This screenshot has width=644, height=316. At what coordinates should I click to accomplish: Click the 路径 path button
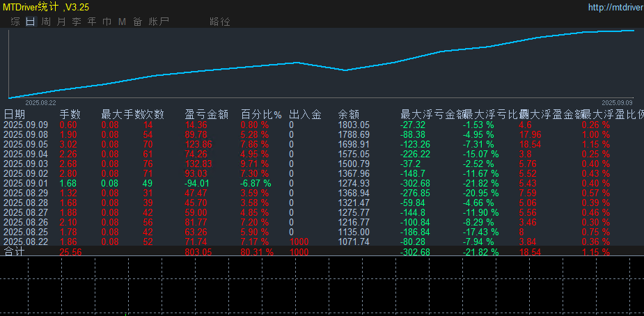click(219, 22)
